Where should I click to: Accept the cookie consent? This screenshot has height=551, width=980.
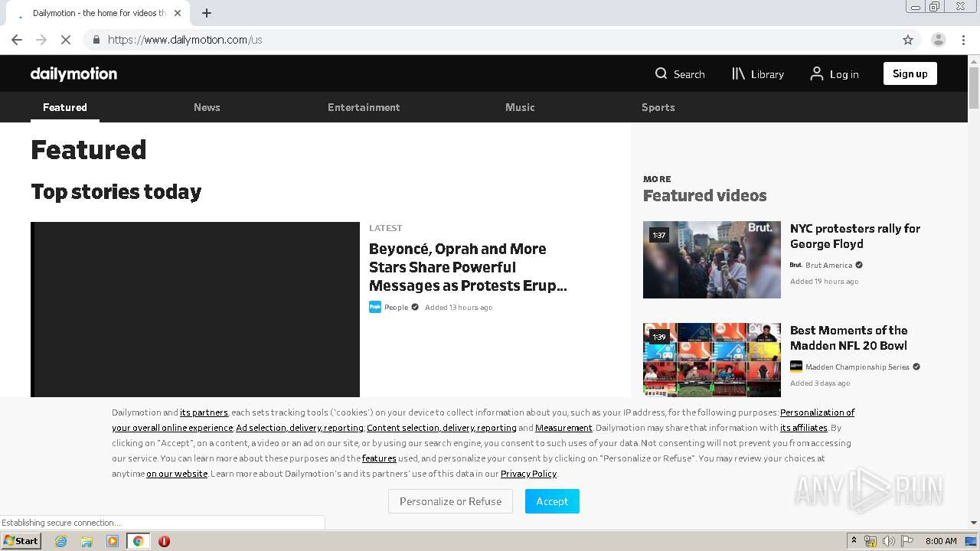(552, 501)
